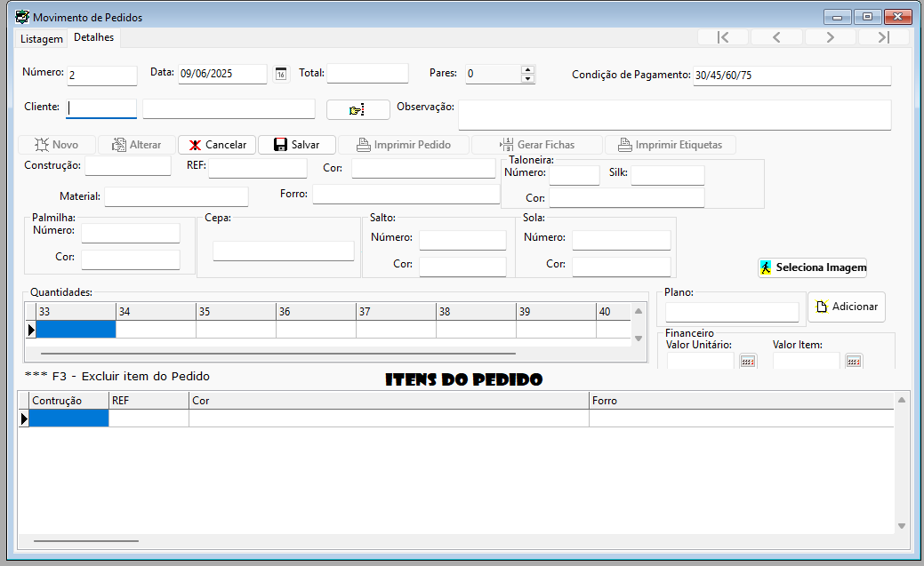Click the hand pointer icon to search clients
This screenshot has width=924, height=566.
coord(358,108)
